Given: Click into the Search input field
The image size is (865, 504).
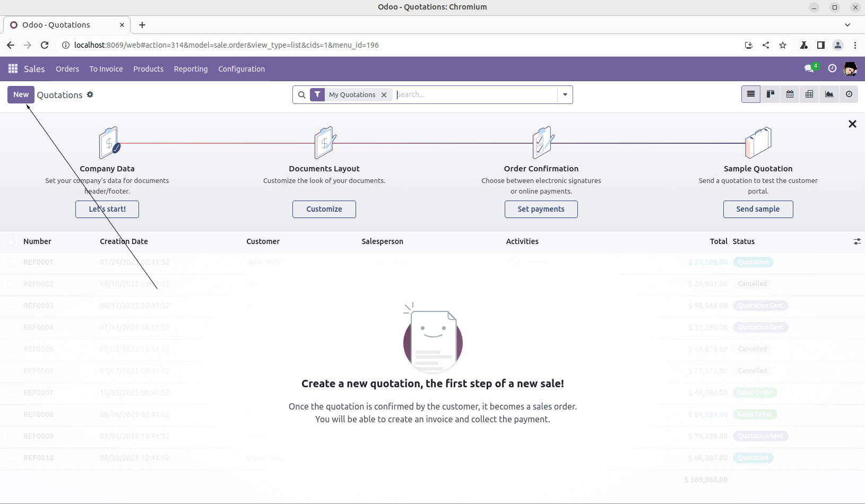Looking at the screenshot, I should pyautogui.click(x=475, y=95).
